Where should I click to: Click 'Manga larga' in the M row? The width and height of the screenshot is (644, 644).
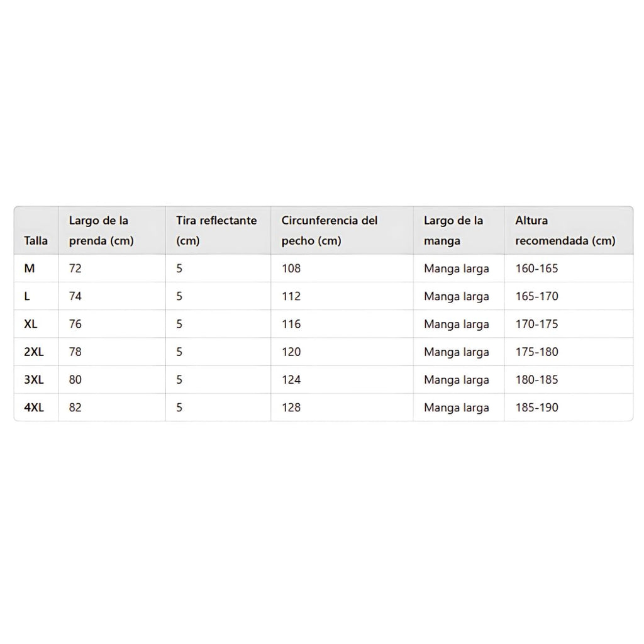click(x=456, y=269)
